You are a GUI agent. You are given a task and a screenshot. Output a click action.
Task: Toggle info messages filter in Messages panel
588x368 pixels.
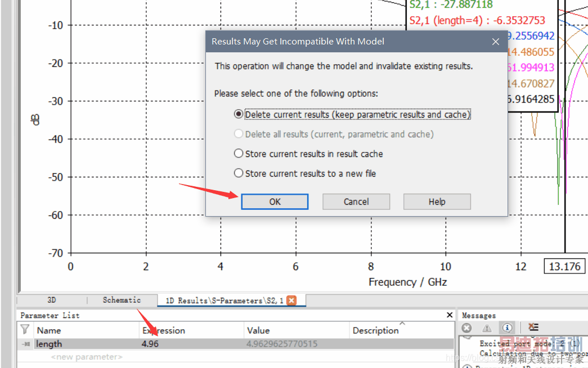(507, 328)
